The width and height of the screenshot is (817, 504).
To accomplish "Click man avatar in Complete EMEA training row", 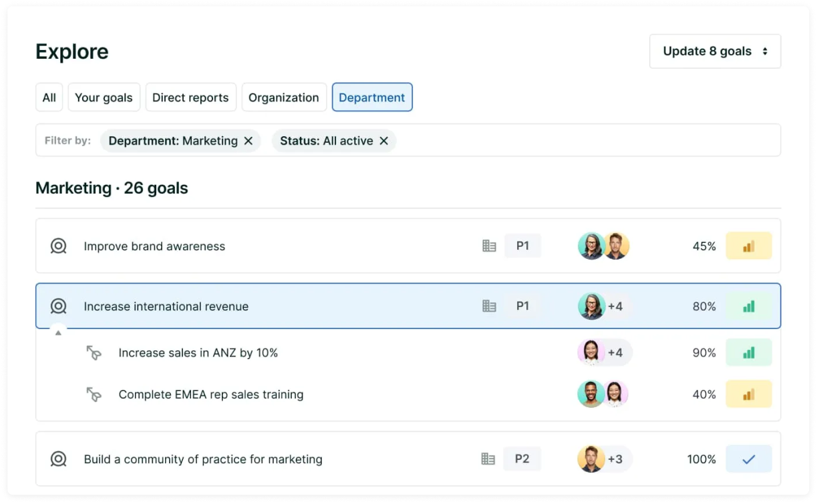I will [x=591, y=394].
